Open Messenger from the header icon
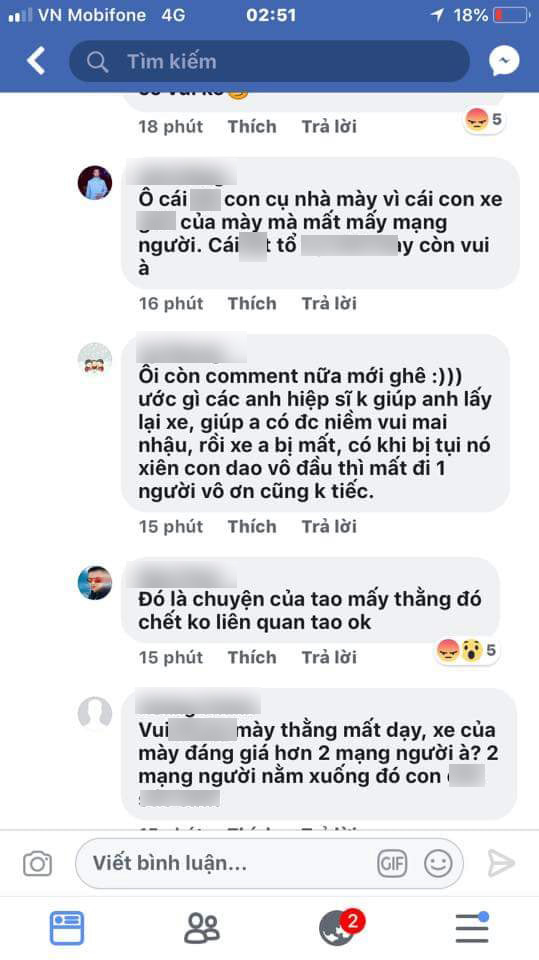Screen dimensions: 539x960 click(504, 61)
